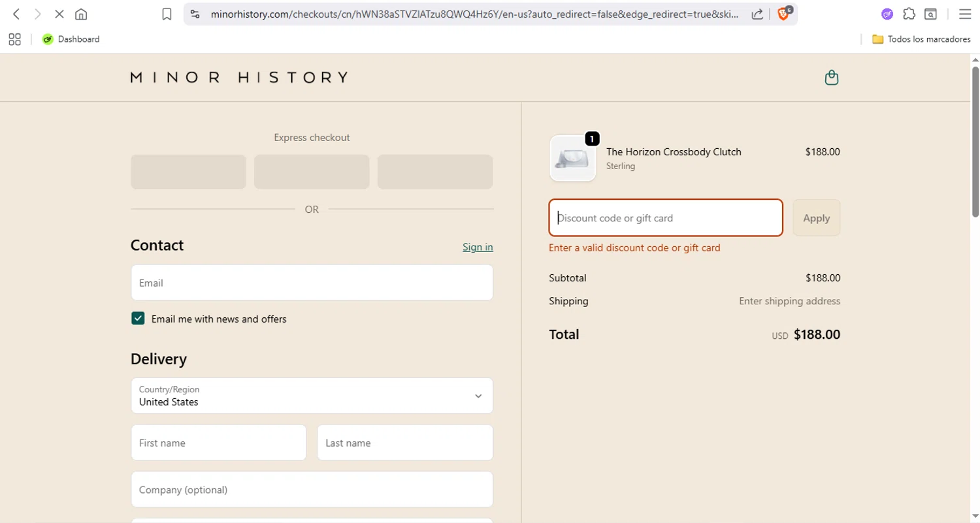The width and height of the screenshot is (980, 523).
Task: Open the sidebar panel icon
Action: click(x=930, y=14)
